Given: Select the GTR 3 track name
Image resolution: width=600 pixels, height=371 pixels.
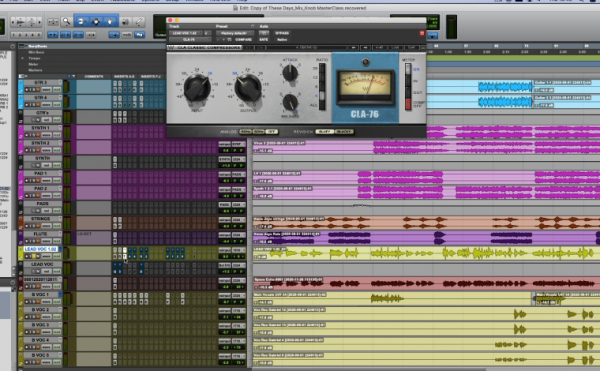Looking at the screenshot, I should point(40,83).
